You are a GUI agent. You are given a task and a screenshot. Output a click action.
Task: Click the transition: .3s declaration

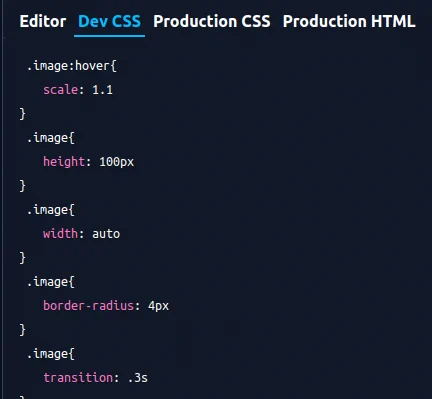click(x=95, y=378)
